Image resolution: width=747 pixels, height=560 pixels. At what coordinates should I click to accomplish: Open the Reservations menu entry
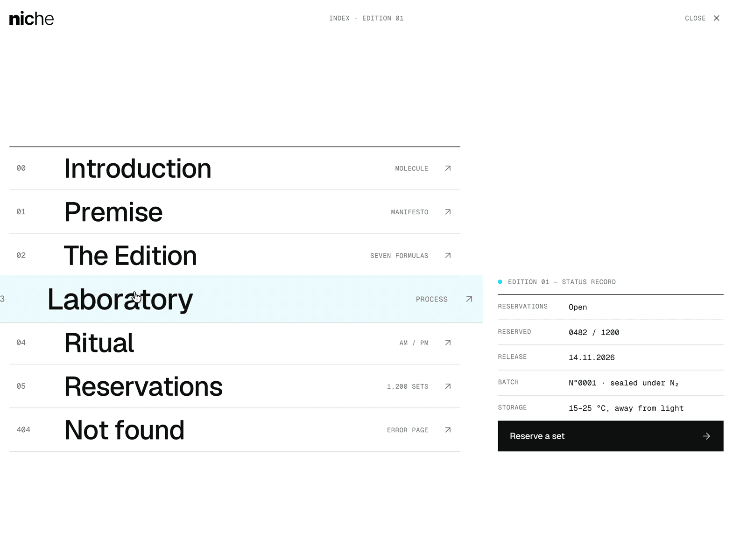point(235,386)
